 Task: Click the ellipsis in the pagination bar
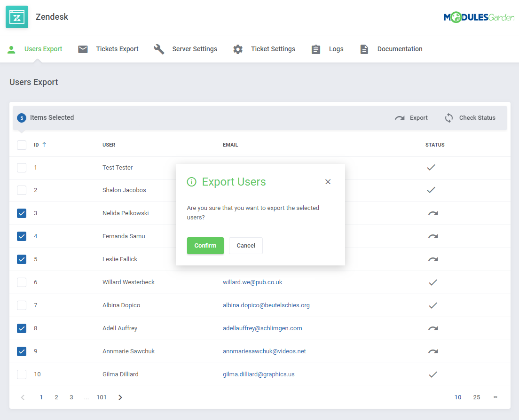pyautogui.click(x=86, y=398)
